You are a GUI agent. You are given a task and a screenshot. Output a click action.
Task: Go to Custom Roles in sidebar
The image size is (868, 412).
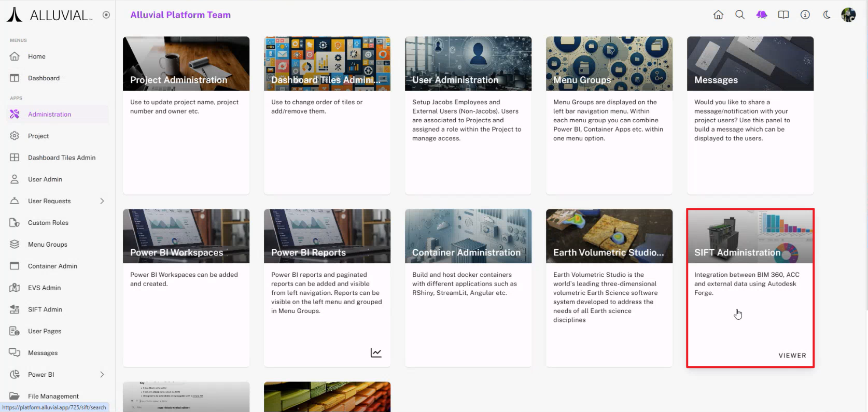[48, 223]
